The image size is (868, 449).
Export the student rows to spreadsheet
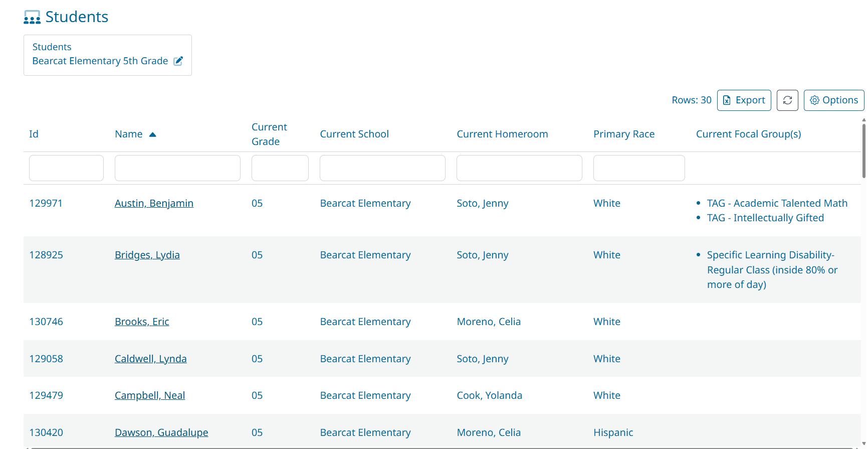744,100
